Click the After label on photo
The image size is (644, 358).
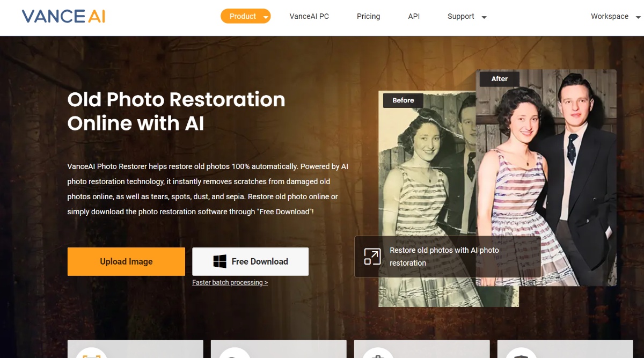click(500, 79)
